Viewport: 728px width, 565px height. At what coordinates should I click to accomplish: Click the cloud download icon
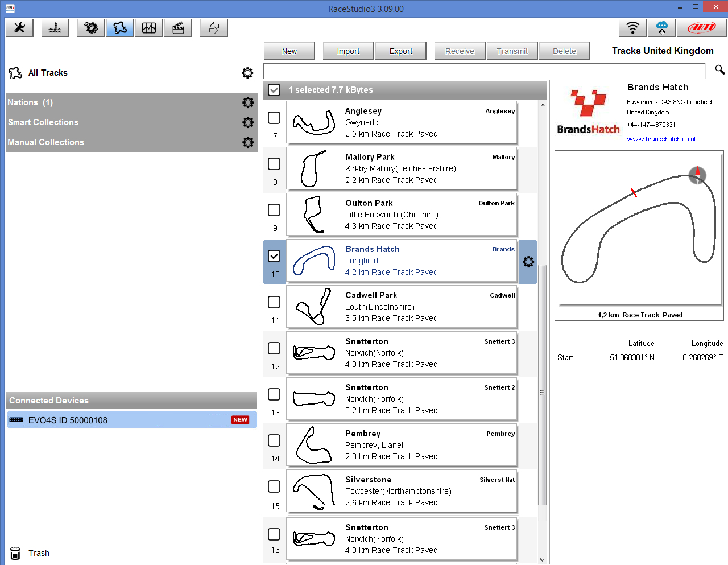click(661, 28)
